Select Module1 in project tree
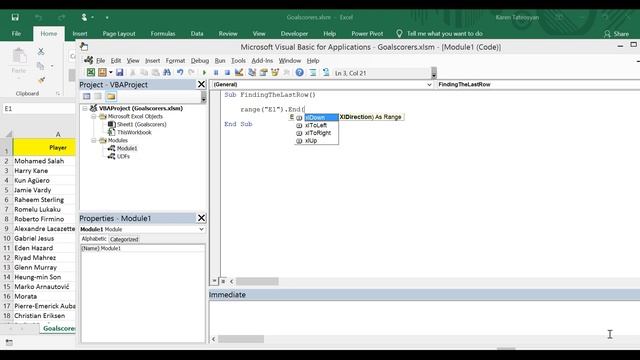Image resolution: width=640 pixels, height=360 pixels. (x=127, y=148)
